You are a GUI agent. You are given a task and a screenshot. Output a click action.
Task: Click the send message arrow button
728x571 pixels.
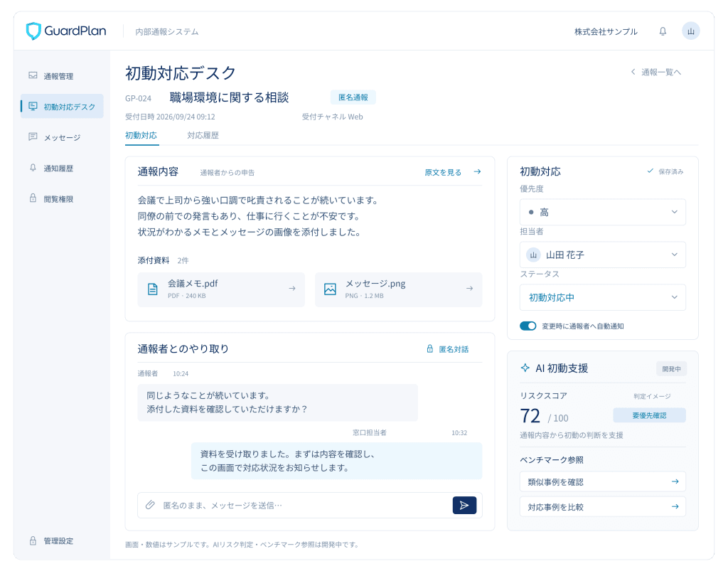tap(464, 505)
